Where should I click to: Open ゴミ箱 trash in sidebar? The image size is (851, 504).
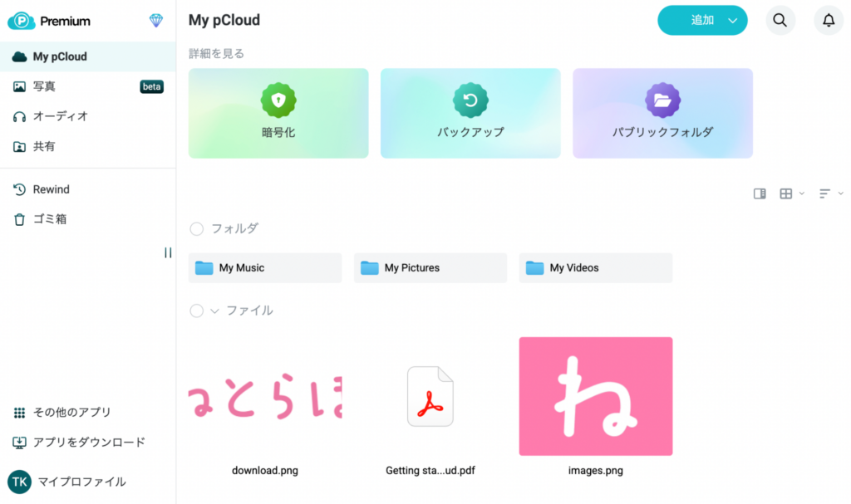pyautogui.click(x=49, y=219)
